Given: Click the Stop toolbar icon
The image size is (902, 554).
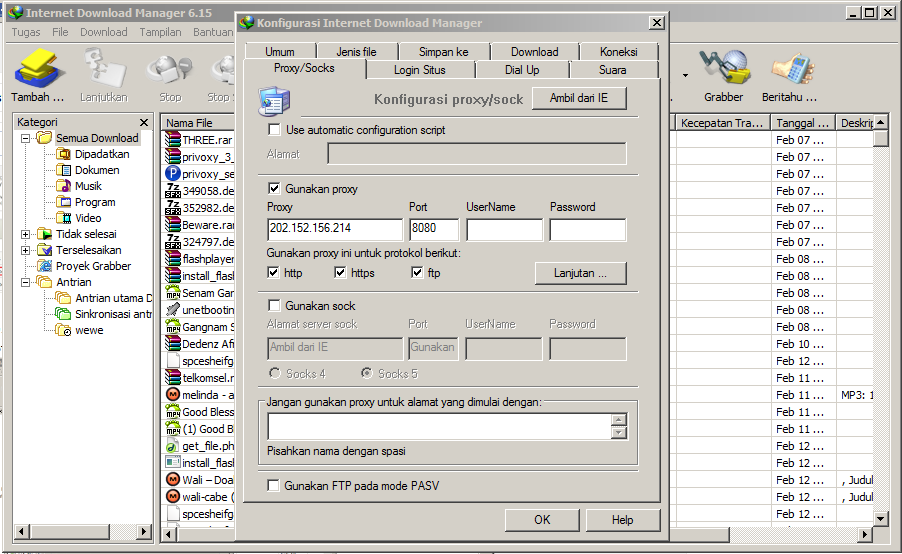Looking at the screenshot, I should 170,69.
